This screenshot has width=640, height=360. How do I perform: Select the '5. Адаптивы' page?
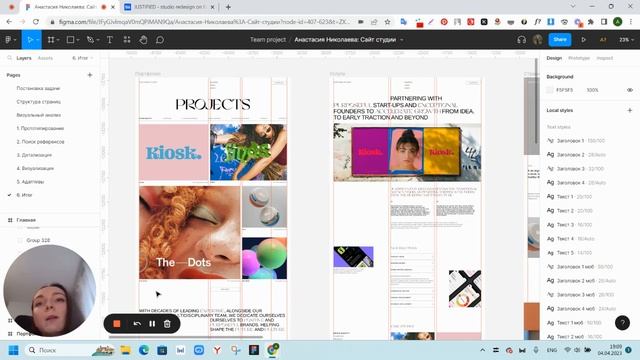30,182
